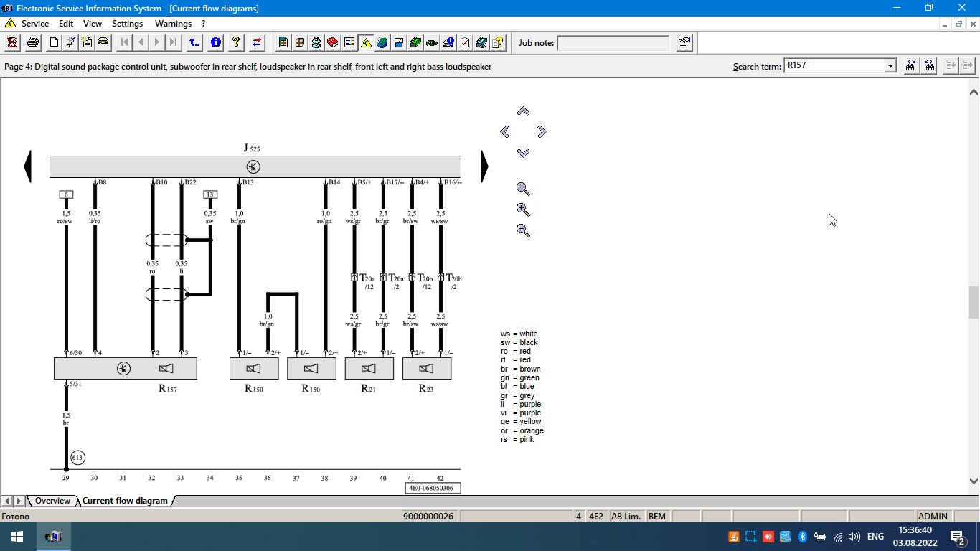Open the Service menu
This screenshot has height=551, width=980.
click(x=34, y=24)
